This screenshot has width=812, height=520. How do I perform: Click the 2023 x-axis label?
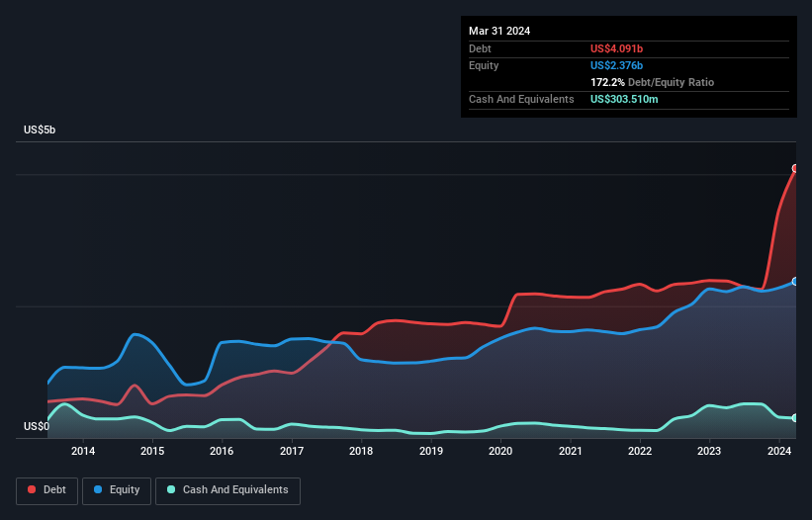709,451
